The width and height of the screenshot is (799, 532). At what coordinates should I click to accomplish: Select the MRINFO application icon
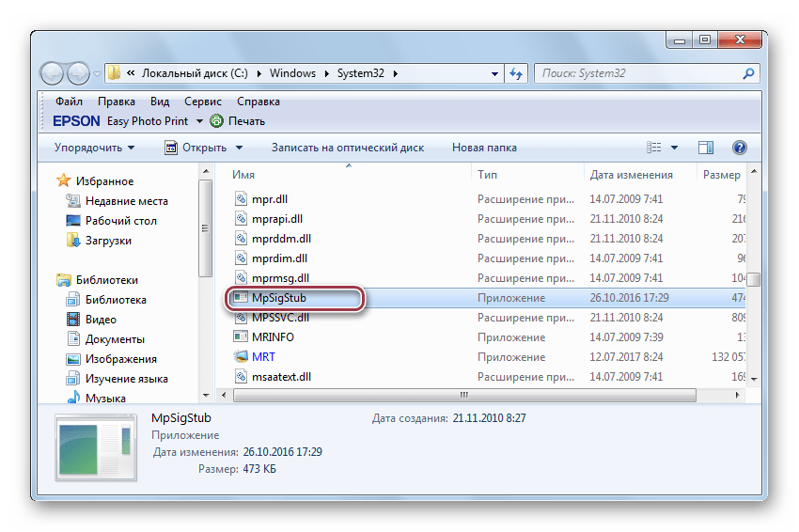point(241,336)
